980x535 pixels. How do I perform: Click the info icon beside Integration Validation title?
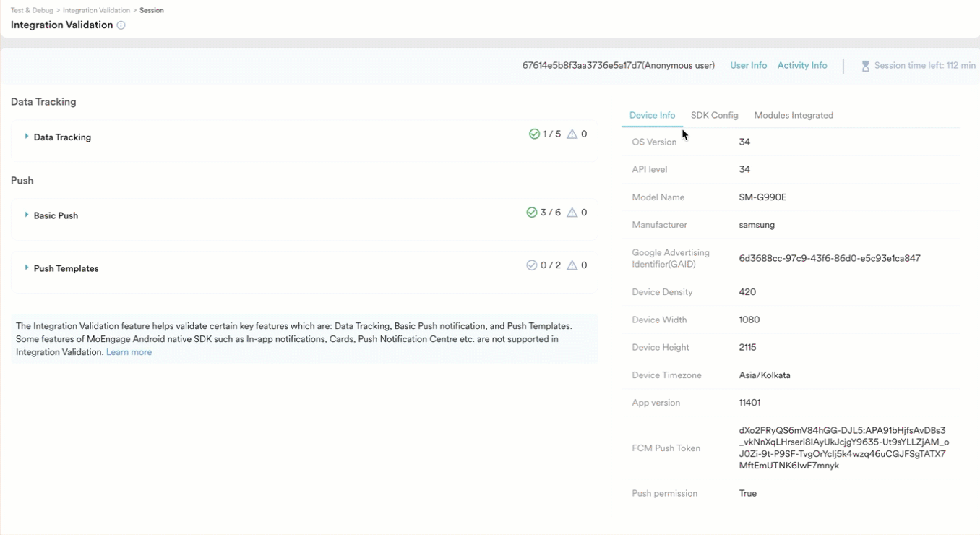click(x=121, y=25)
